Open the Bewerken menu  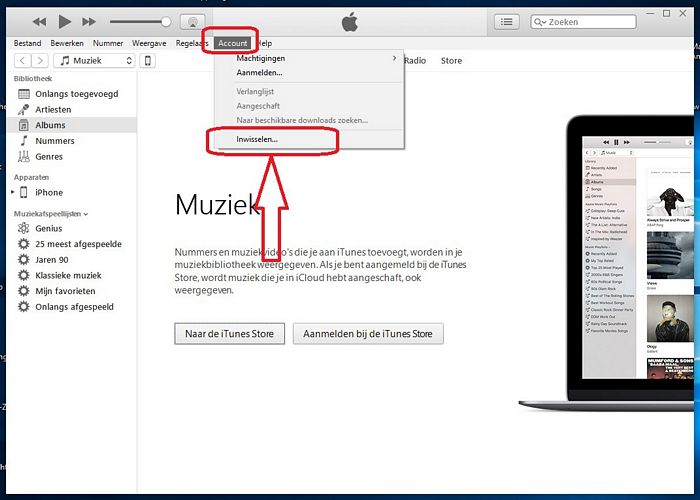[x=67, y=43]
